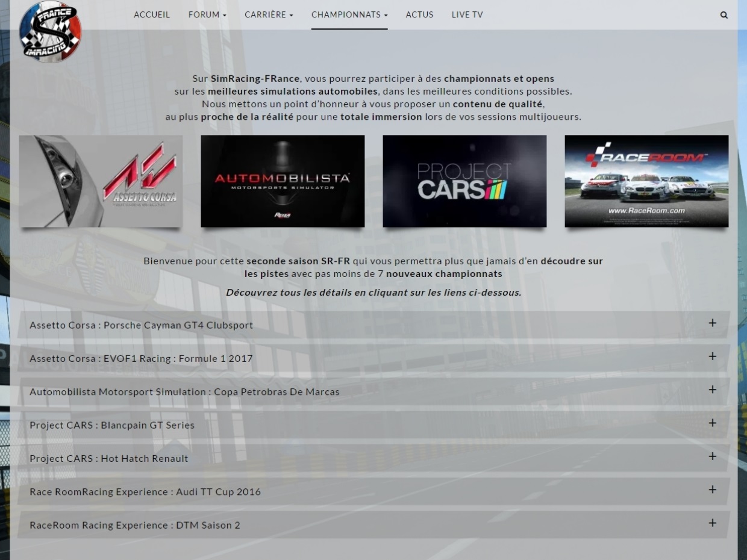Open the search magnifier icon
The width and height of the screenshot is (747, 560).
pyautogui.click(x=724, y=15)
